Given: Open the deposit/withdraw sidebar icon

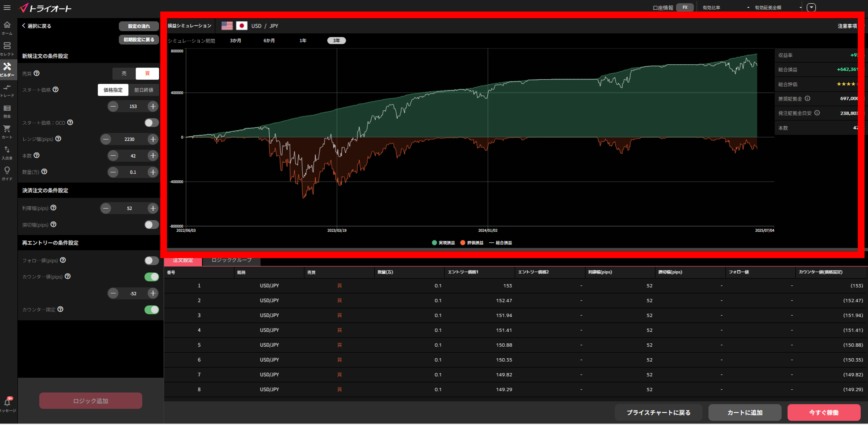Looking at the screenshot, I should 7,153.
